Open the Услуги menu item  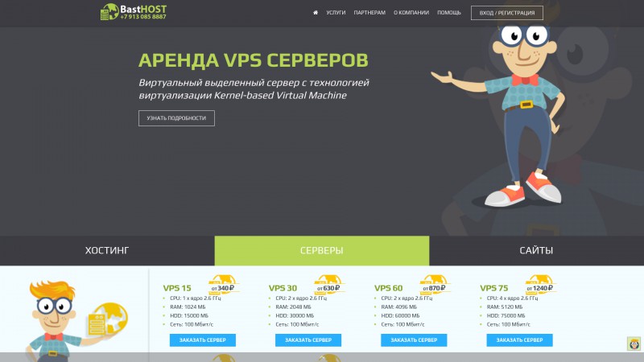336,13
